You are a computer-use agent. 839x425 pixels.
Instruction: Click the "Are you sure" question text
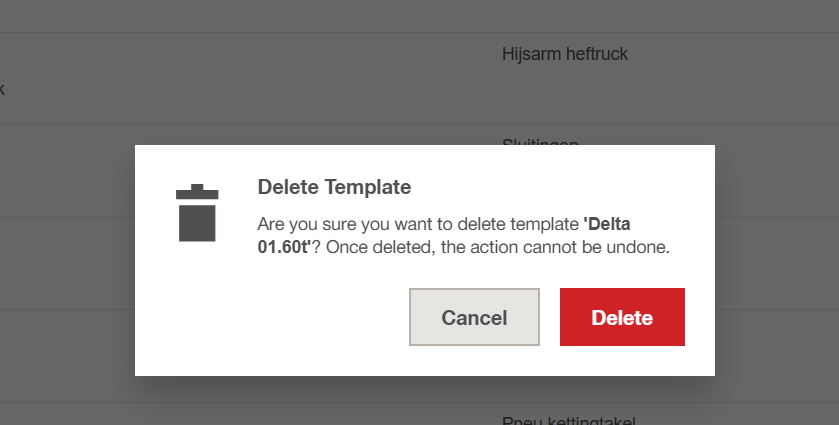pos(420,222)
